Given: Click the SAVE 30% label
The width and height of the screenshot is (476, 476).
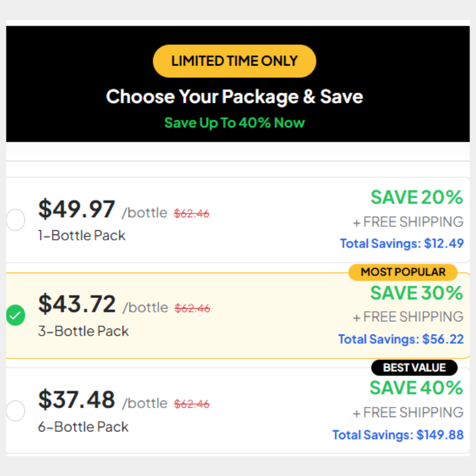Looking at the screenshot, I should click(x=416, y=293).
